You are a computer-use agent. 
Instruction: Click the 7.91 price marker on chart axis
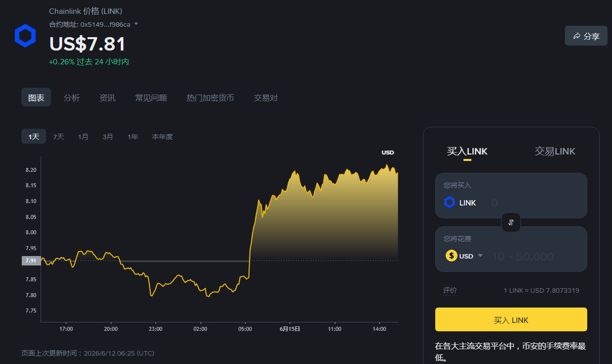coord(31,260)
